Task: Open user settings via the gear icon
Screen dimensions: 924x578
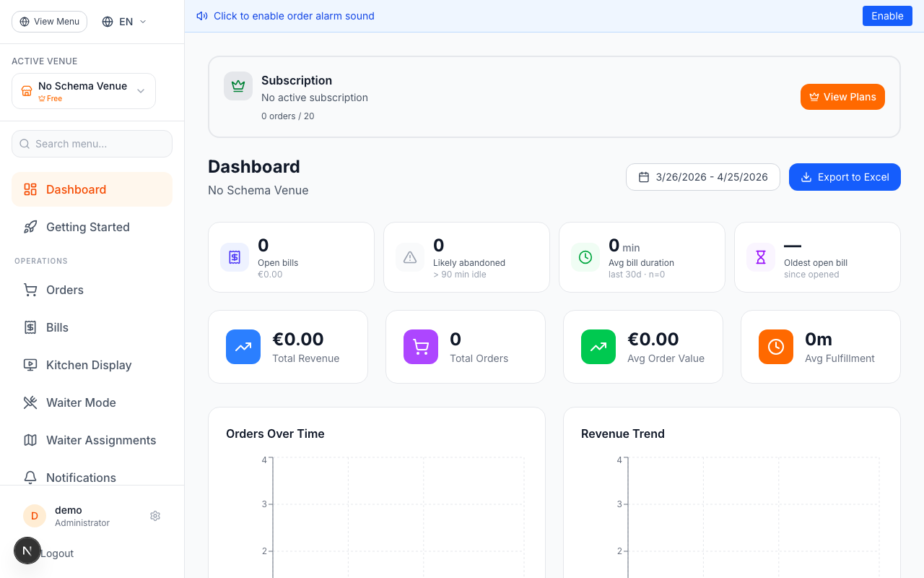Action: click(154, 515)
